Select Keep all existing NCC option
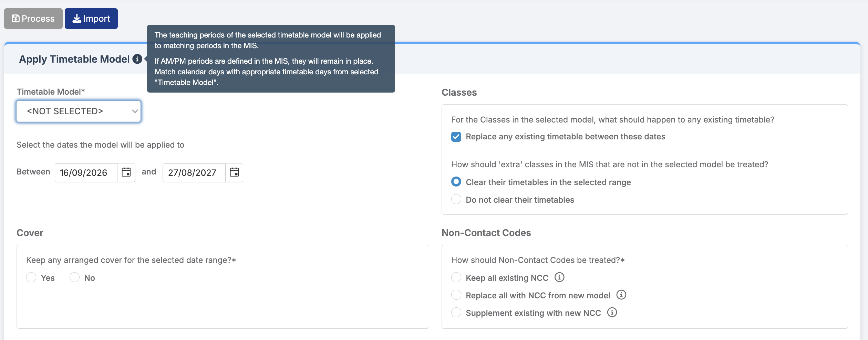868x340 pixels. 456,277
